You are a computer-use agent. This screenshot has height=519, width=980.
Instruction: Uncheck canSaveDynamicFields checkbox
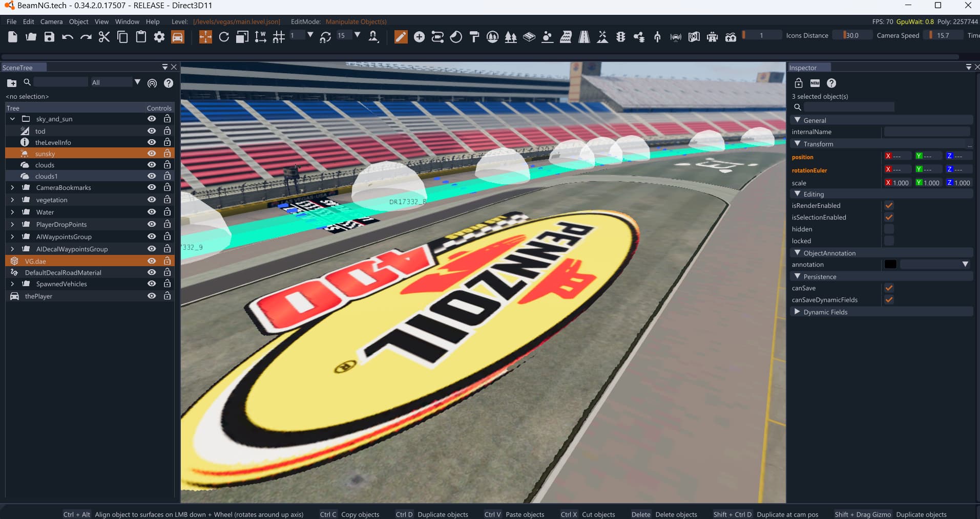(x=889, y=300)
